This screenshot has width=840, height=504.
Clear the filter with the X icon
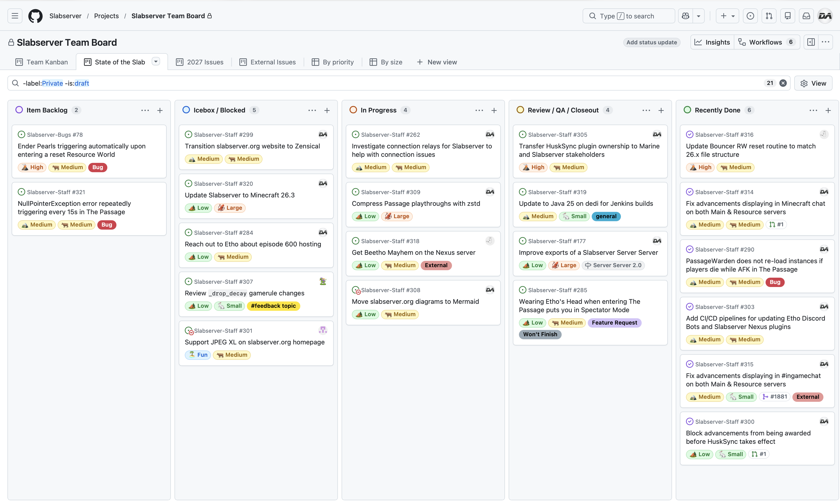(783, 83)
